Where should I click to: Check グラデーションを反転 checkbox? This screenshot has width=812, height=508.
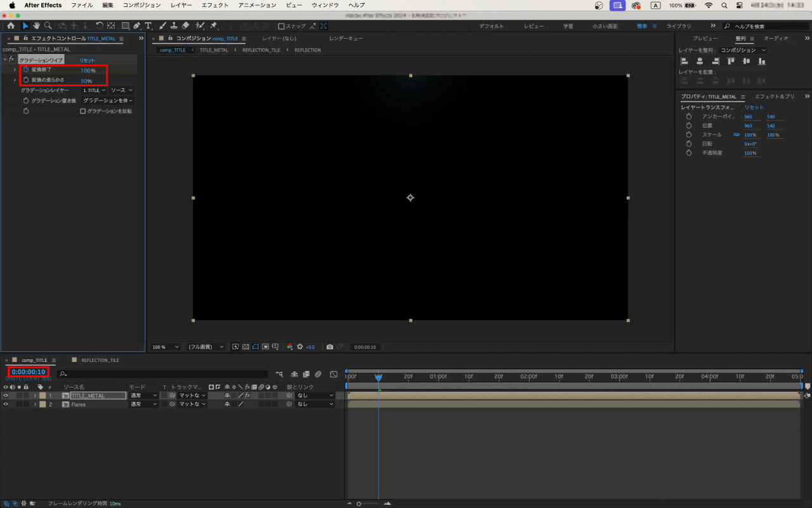pos(82,111)
